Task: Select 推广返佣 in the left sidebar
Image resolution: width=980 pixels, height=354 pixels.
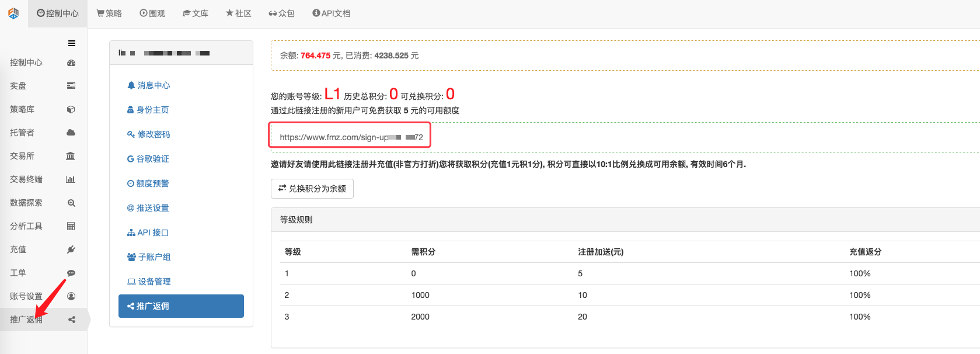Action: [x=43, y=320]
